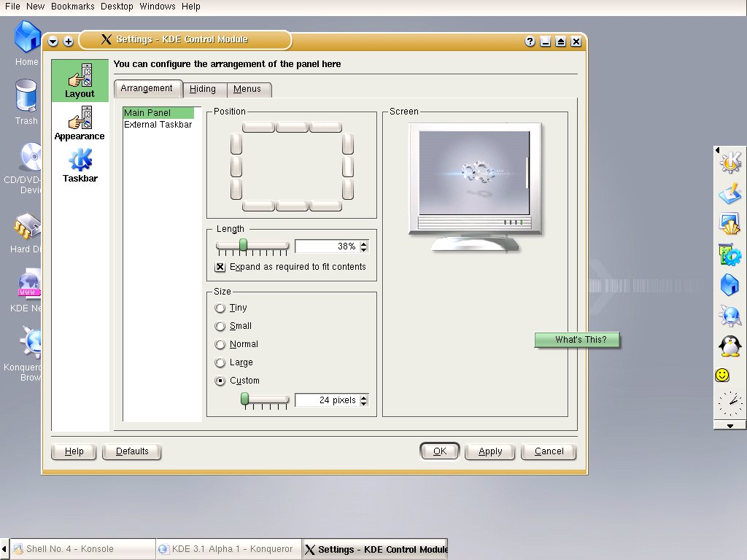Click the Apply button
This screenshot has height=560, width=747.
click(x=490, y=451)
